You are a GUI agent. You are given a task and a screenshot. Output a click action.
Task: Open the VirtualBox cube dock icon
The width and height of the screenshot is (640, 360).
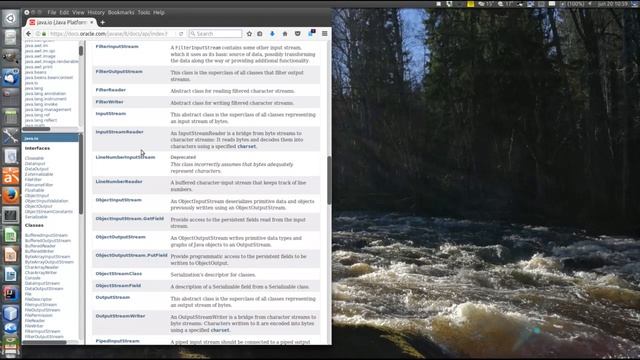click(11, 313)
